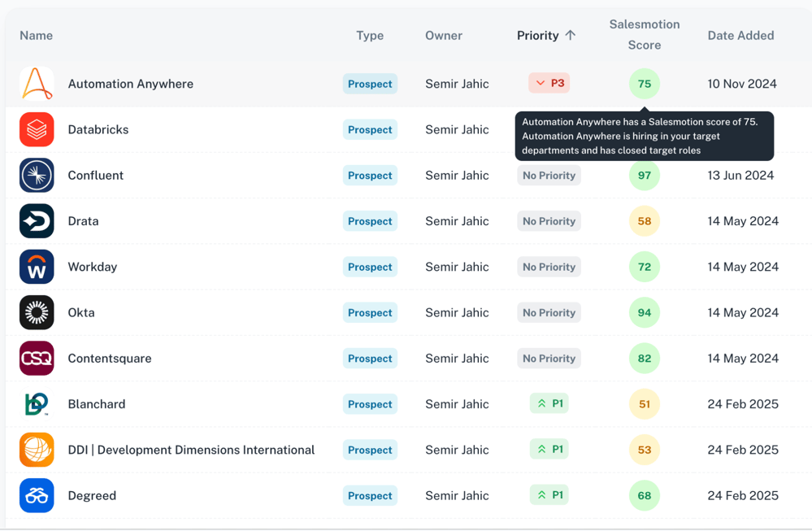812x531 pixels.
Task: Click 24 Feb 2025 in Degreed row
Action: [x=743, y=496]
